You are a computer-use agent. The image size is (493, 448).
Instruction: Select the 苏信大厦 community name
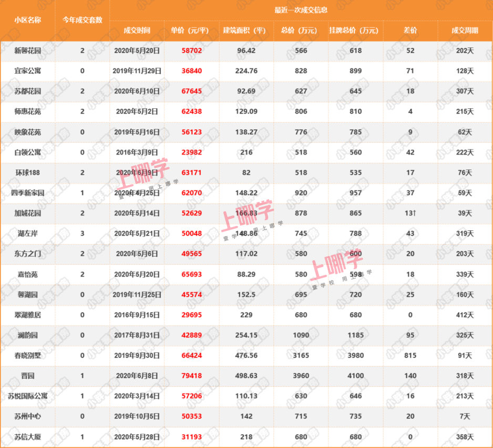(x=28, y=437)
